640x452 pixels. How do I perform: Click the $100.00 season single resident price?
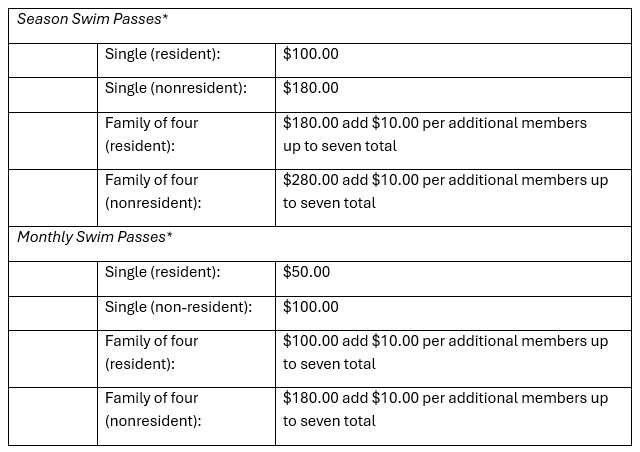click(311, 54)
